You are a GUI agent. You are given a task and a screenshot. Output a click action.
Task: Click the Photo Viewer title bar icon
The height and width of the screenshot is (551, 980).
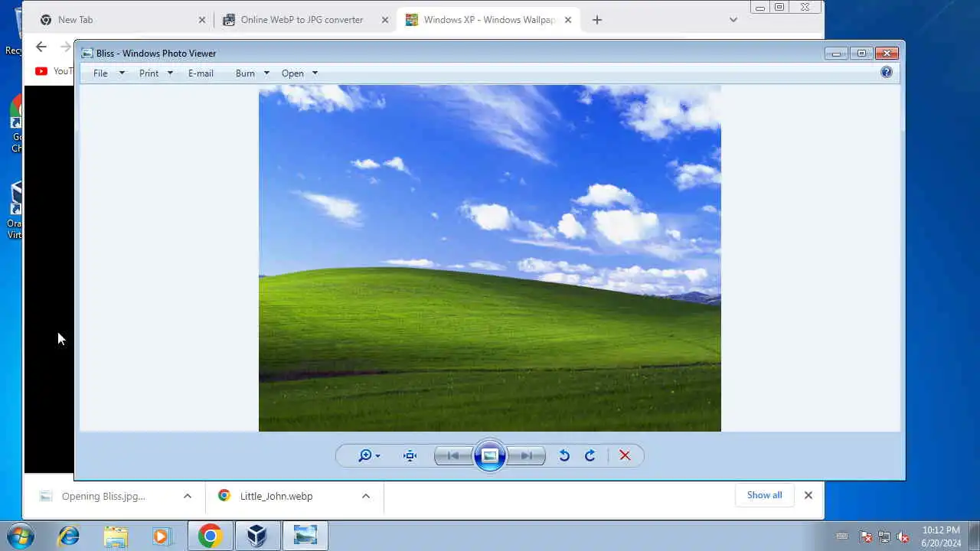coord(87,53)
